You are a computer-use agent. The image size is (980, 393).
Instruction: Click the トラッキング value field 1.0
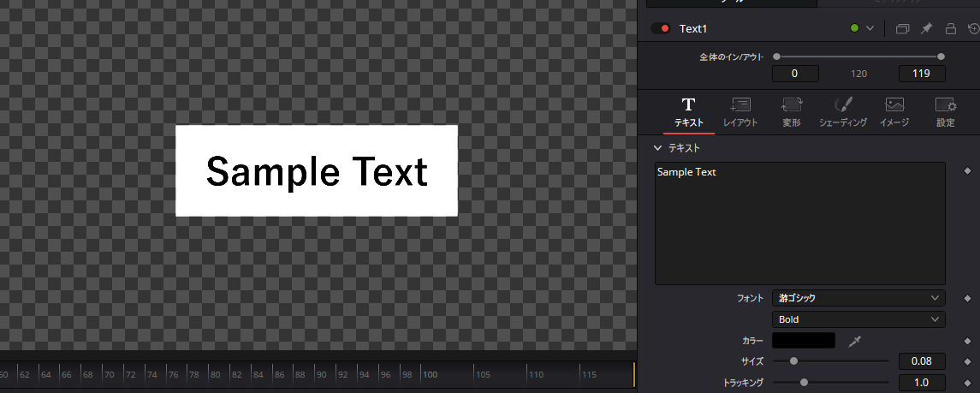pos(922,383)
